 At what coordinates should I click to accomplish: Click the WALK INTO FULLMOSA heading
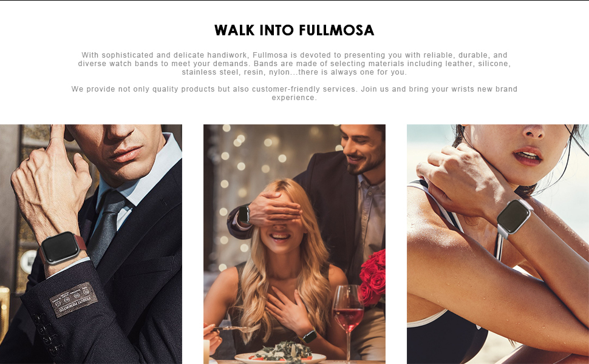294,30
